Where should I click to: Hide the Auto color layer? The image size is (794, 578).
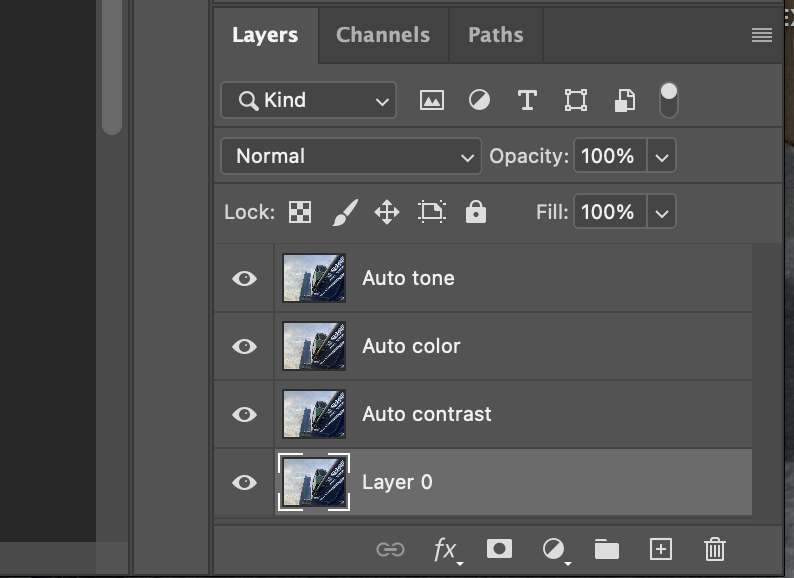point(245,346)
